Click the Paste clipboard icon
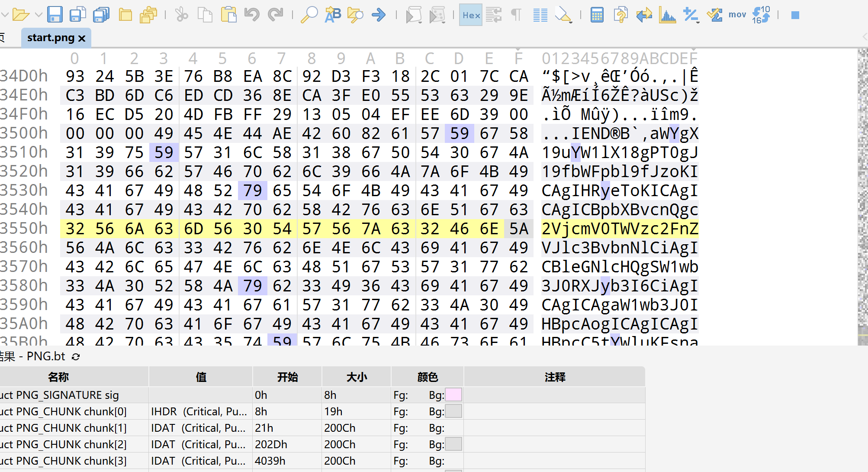Viewport: 868px width, 472px height. [x=228, y=15]
